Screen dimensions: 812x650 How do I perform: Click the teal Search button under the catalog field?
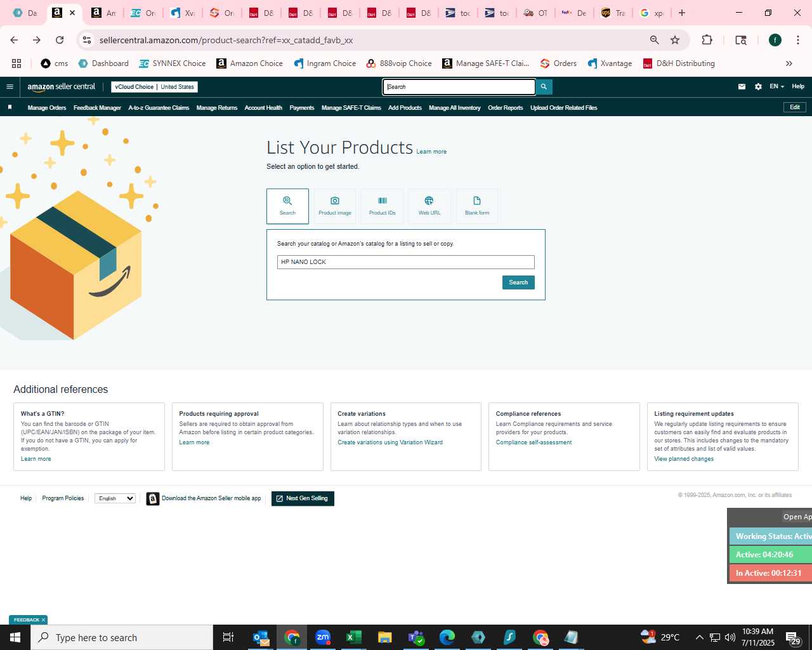518,282
